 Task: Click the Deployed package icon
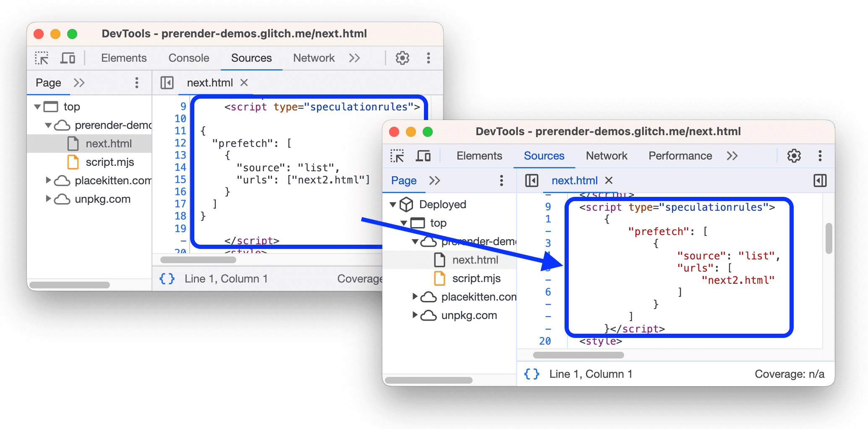407,204
